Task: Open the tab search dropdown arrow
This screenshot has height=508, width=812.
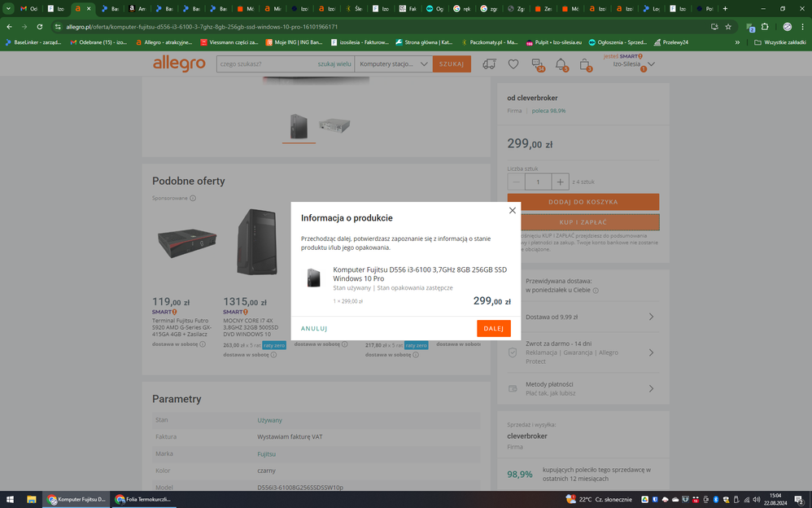Action: (8, 9)
